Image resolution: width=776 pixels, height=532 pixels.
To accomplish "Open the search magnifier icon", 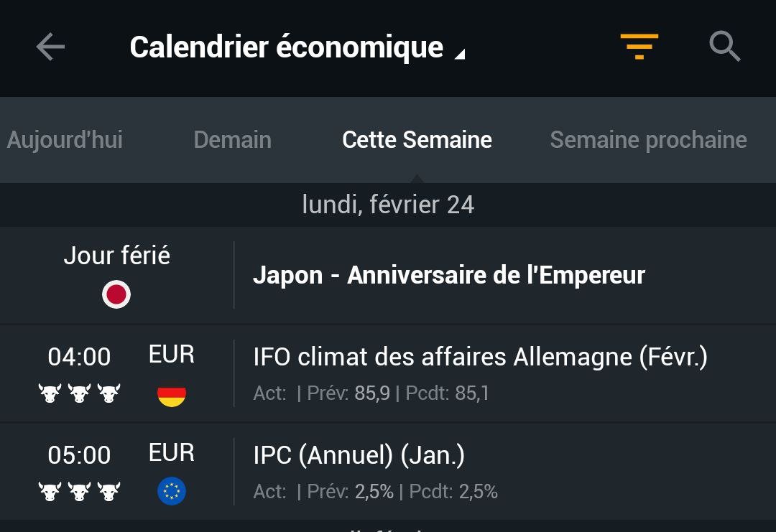I will [724, 47].
